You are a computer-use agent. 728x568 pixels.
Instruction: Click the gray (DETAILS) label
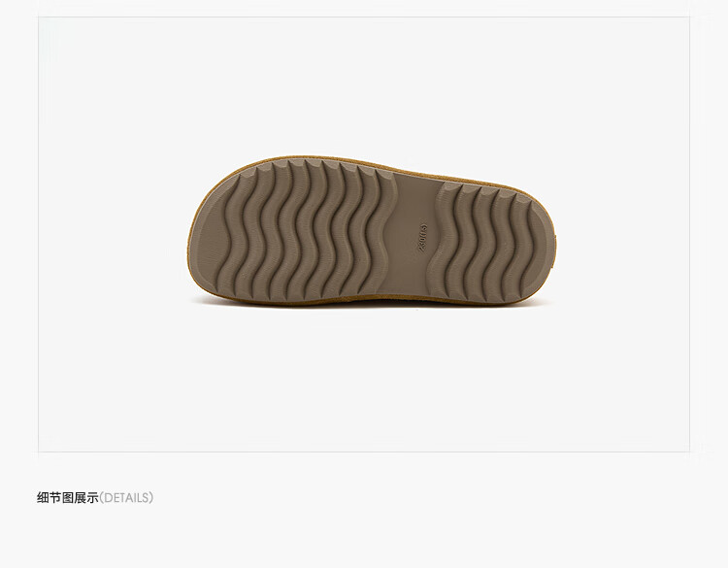[126, 498]
